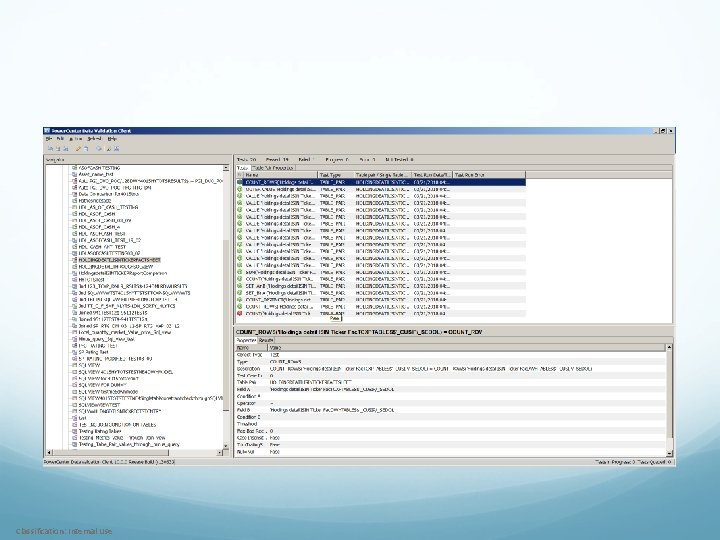Click status icon of COUNT_DISTINCT test
Image resolution: width=720 pixels, height=540 pixels.
point(239,300)
